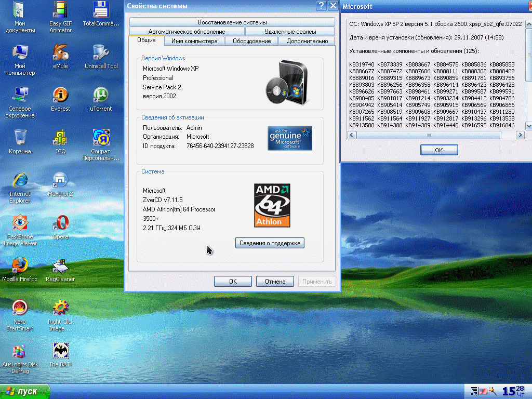Click OK in the Microsoft message box

(x=438, y=150)
